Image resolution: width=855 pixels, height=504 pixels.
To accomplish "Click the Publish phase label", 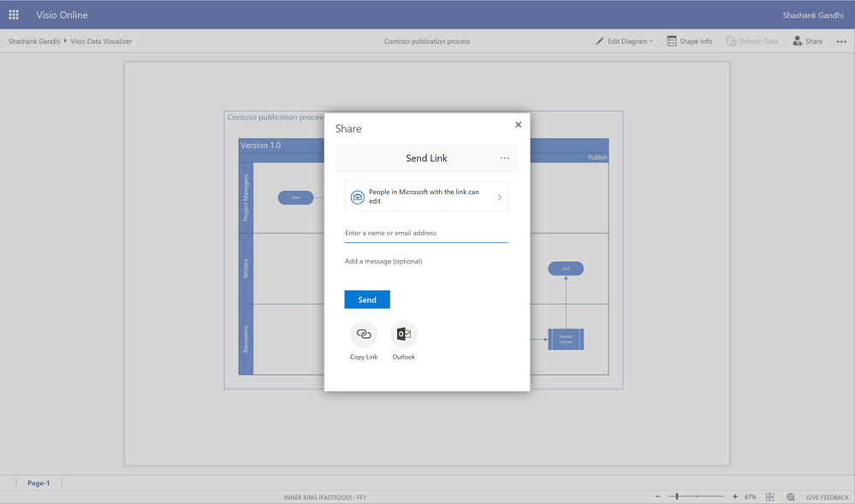I will pos(597,157).
